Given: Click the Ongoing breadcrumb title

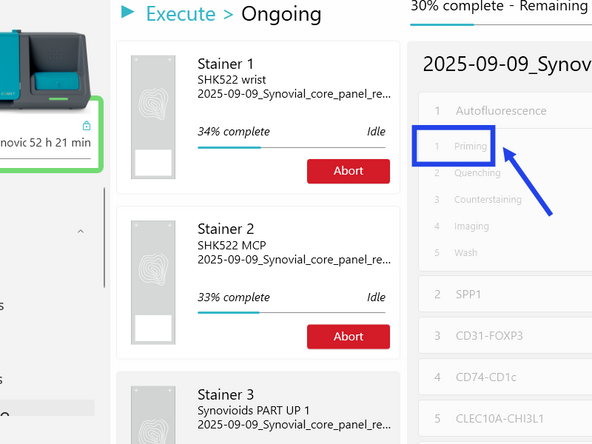Looking at the screenshot, I should click(281, 15).
